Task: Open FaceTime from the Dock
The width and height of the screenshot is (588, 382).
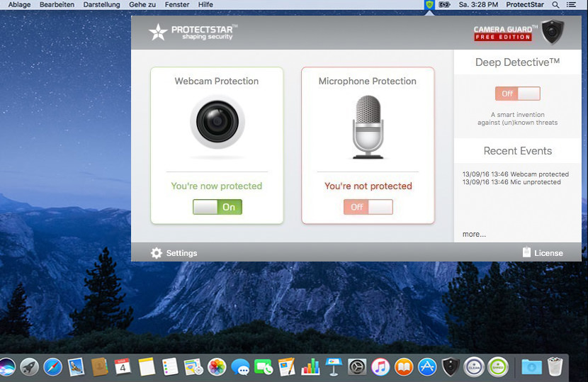Action: click(264, 367)
